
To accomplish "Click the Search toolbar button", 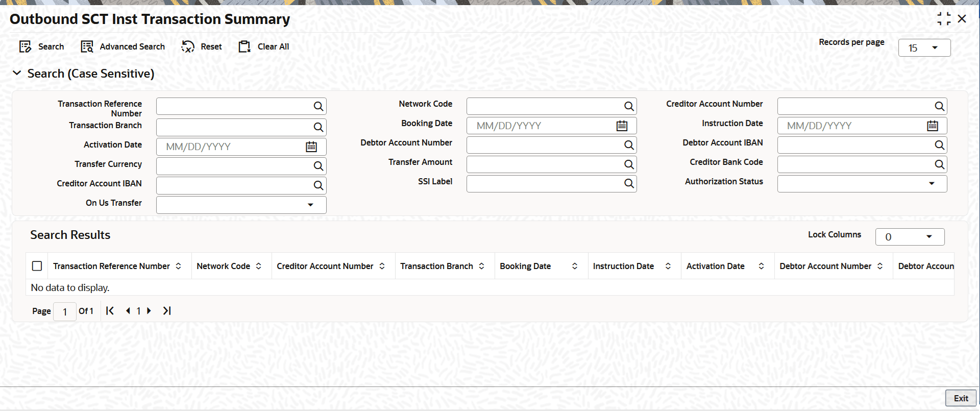I will [x=41, y=47].
